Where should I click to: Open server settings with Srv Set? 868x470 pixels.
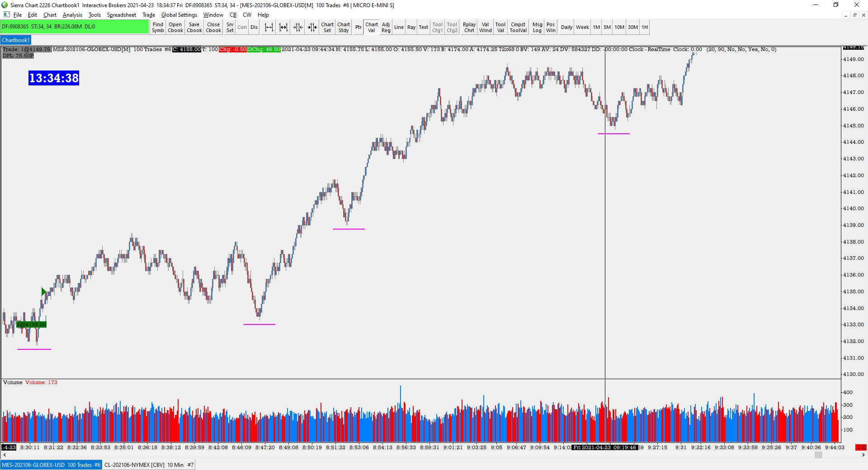[x=230, y=28]
